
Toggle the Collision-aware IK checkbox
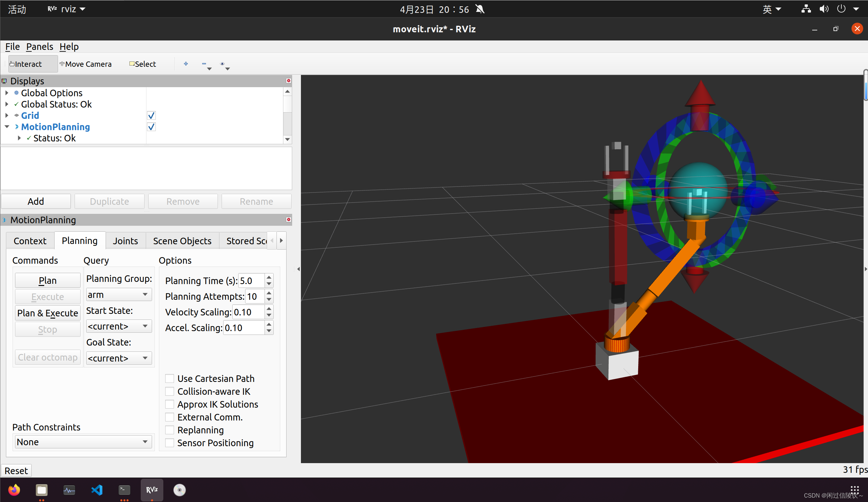[x=170, y=391]
